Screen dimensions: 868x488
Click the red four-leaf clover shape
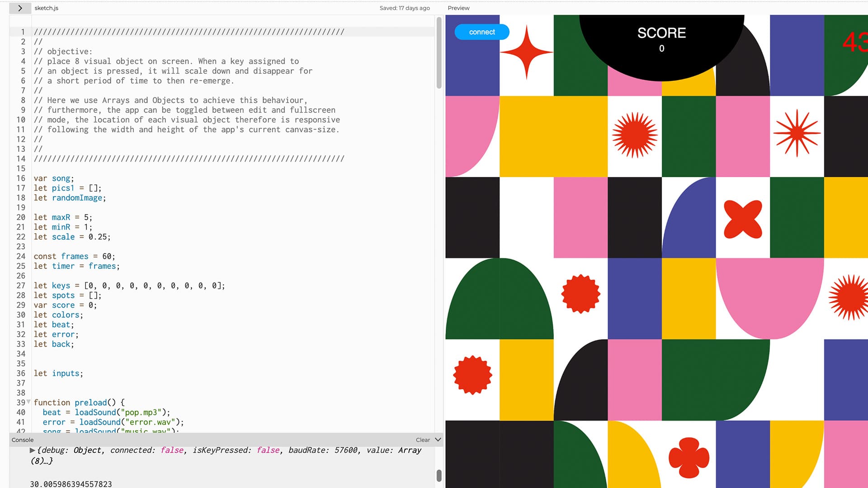[689, 457]
